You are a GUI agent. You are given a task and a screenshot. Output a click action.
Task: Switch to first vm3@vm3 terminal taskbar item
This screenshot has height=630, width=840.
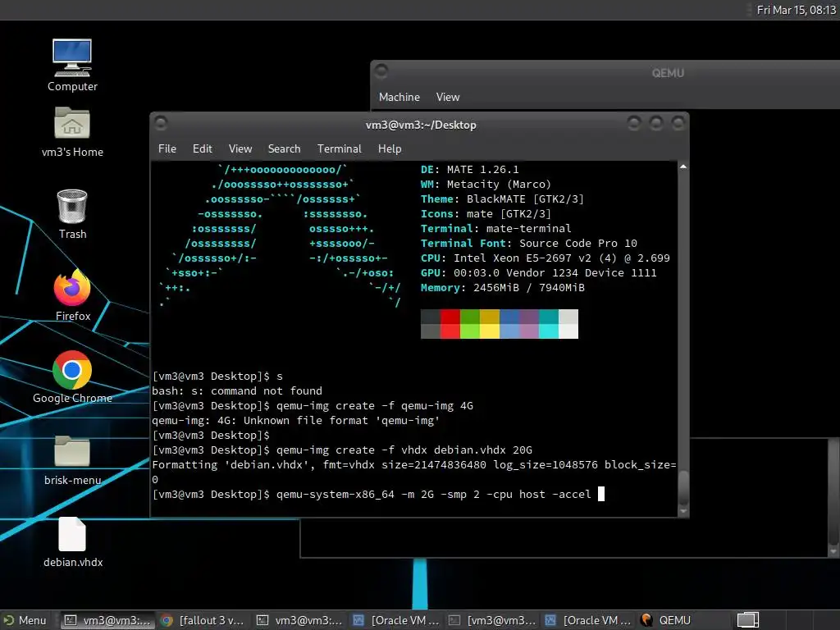(x=107, y=620)
